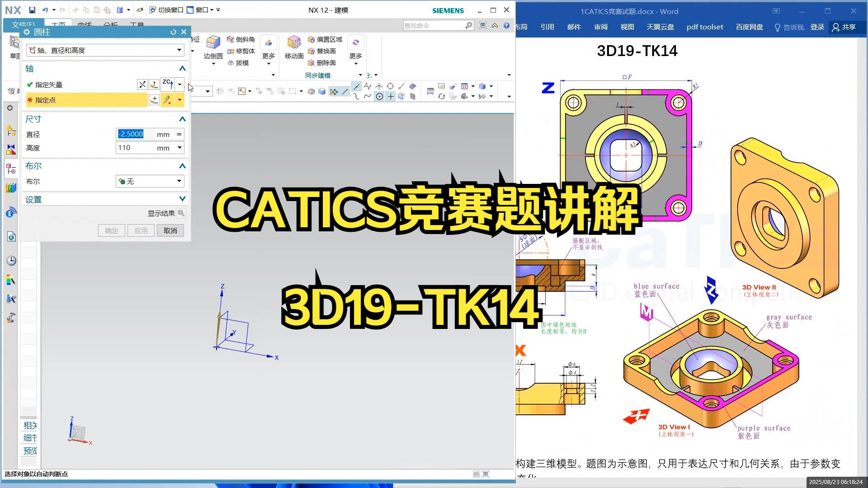
Task: Open the Part Navigator sidebar icon
Action: [x=11, y=169]
